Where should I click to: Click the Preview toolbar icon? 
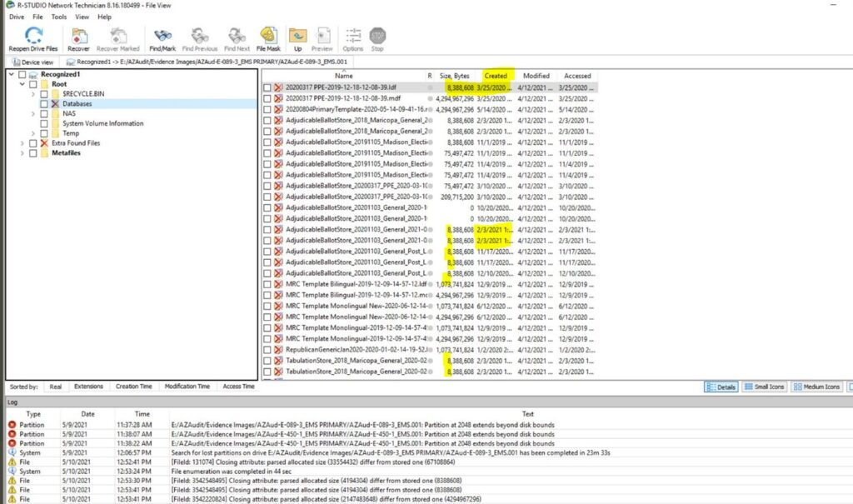pyautogui.click(x=322, y=36)
